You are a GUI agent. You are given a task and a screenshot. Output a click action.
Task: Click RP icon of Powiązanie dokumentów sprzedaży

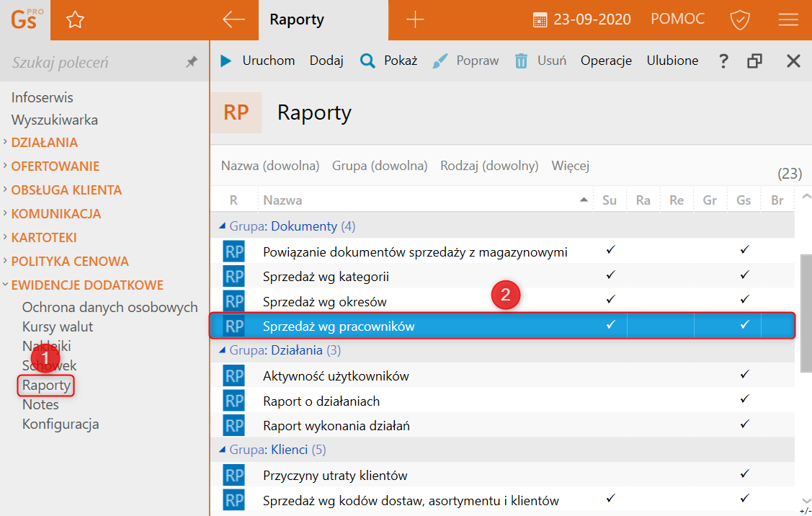pos(234,252)
